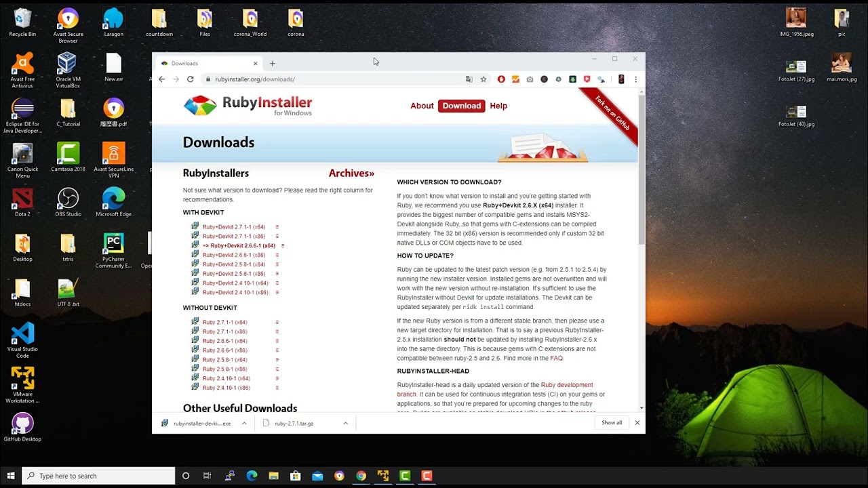The height and width of the screenshot is (488, 868).
Task: Open the Windows Start menu
Action: coord(11,476)
